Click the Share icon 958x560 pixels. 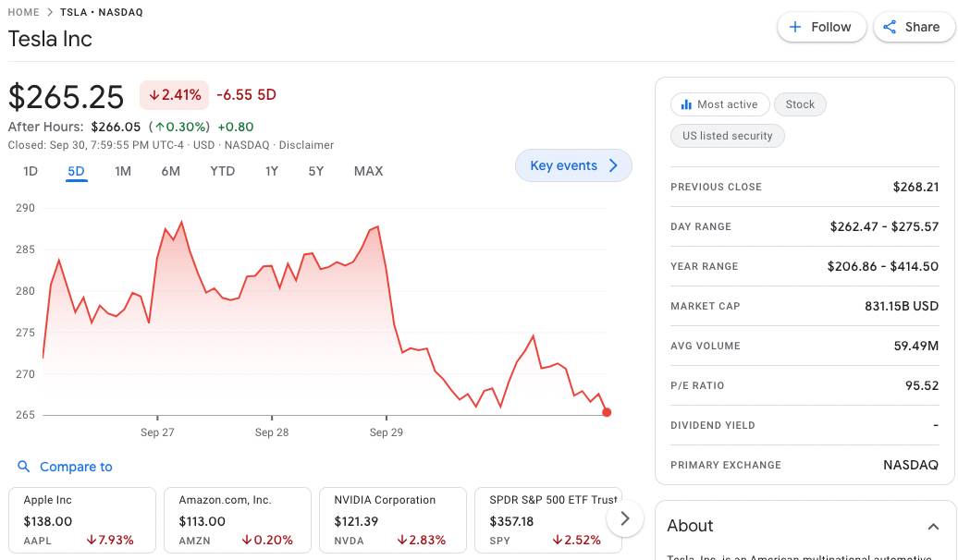890,27
